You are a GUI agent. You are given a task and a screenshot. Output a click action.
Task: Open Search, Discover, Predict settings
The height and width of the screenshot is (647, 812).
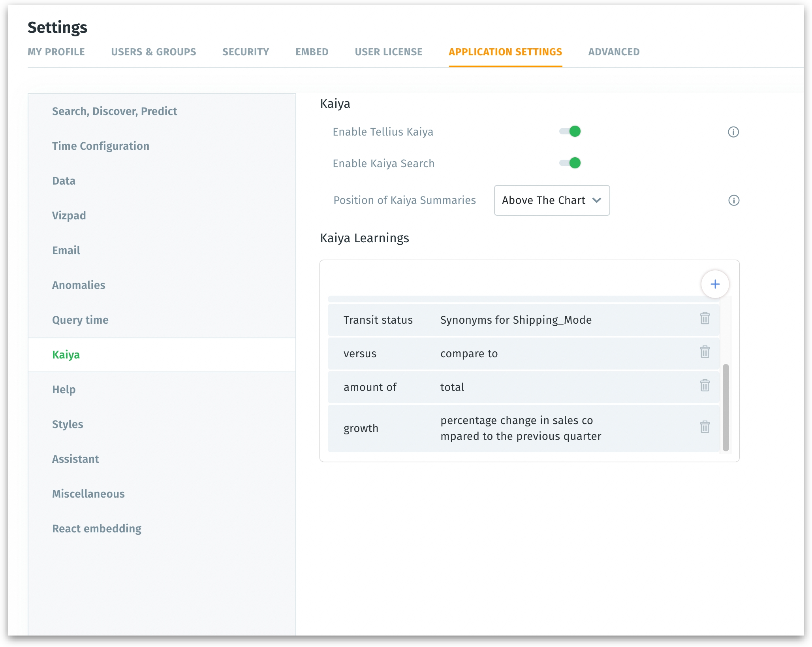pos(115,111)
